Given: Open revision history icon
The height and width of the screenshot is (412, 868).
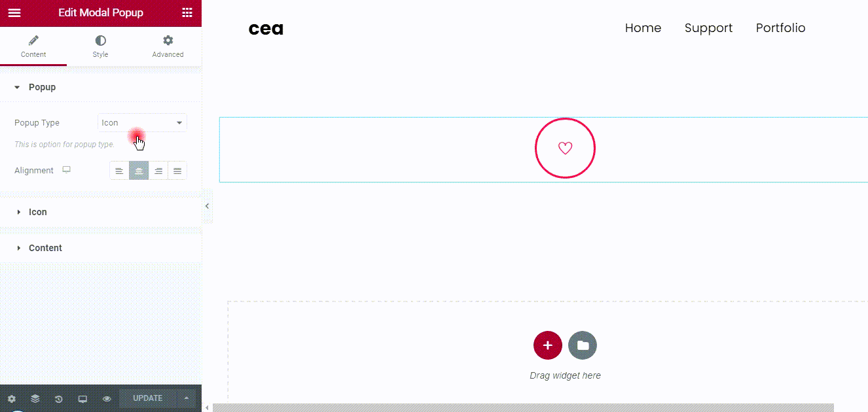Looking at the screenshot, I should [59, 398].
